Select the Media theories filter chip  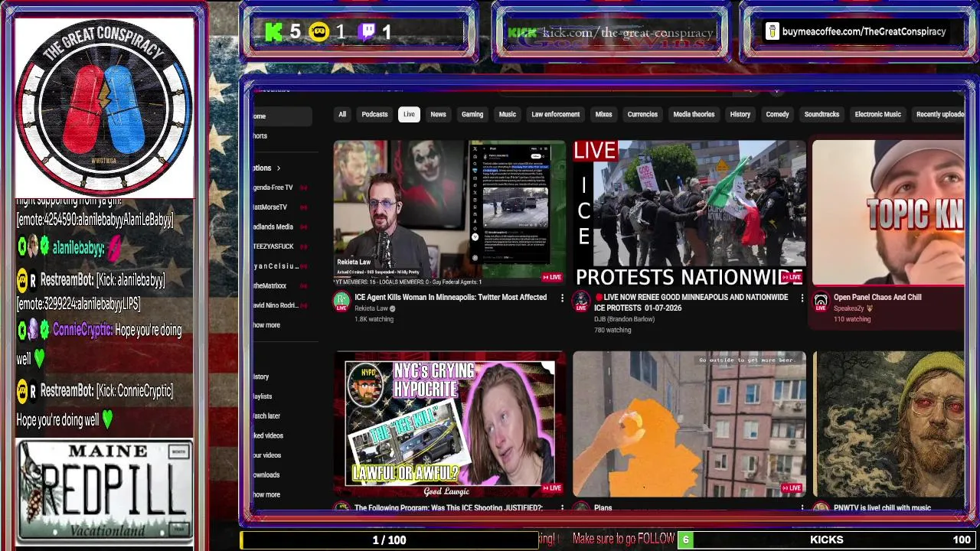click(694, 114)
